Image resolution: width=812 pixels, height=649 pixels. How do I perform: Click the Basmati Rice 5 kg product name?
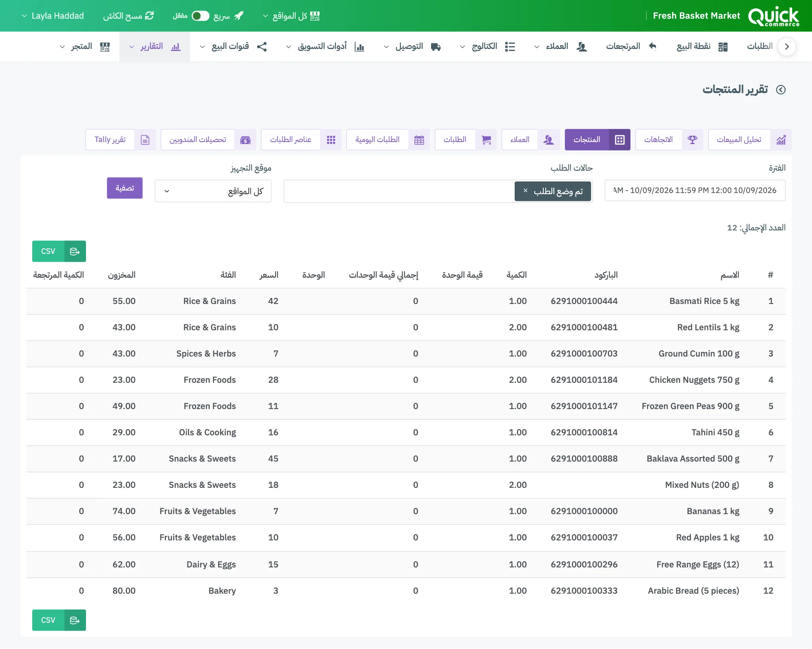tap(704, 301)
